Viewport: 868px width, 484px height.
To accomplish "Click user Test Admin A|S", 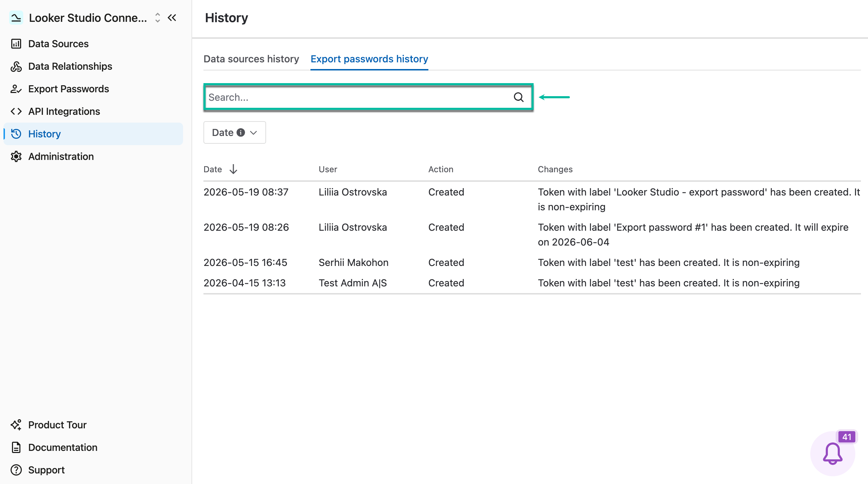I will click(353, 283).
